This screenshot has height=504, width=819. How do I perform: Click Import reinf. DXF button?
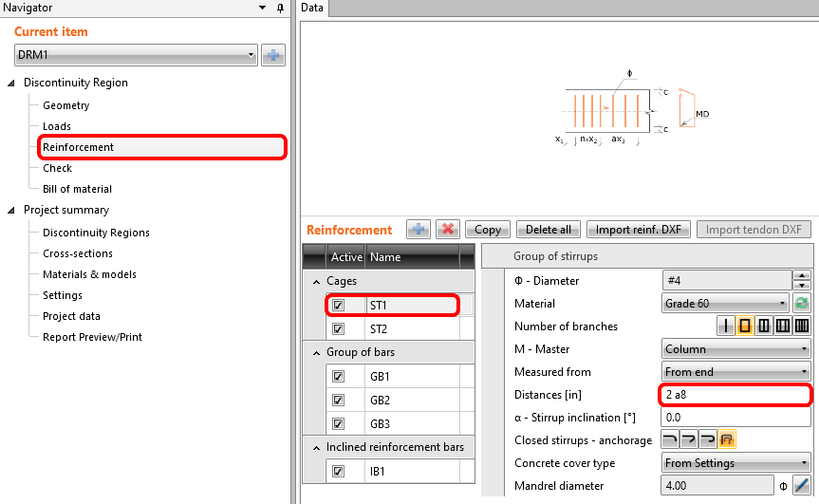click(x=639, y=230)
